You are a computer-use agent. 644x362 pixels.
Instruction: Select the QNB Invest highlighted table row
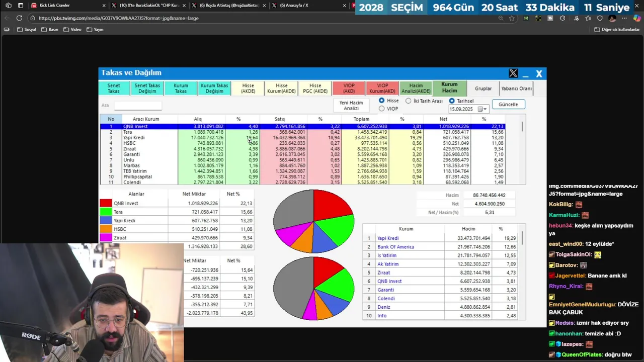pyautogui.click(x=302, y=126)
